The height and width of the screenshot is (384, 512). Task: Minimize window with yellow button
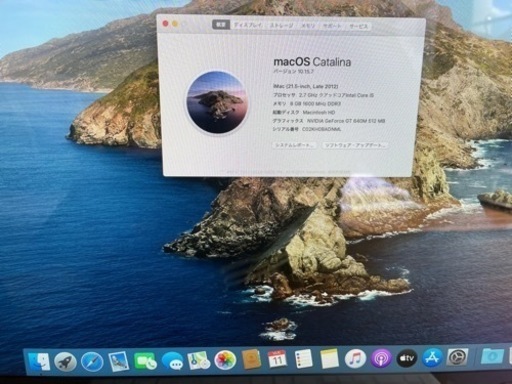[175, 24]
